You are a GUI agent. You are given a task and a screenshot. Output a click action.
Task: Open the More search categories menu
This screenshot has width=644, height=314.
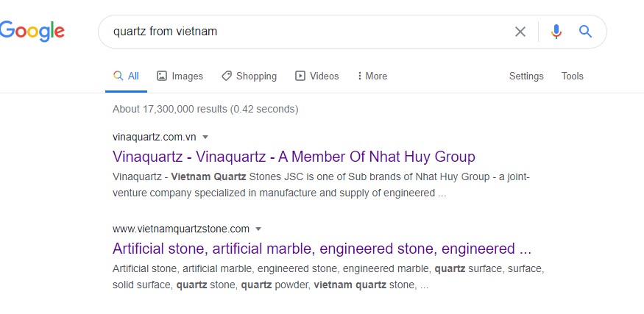(x=372, y=76)
